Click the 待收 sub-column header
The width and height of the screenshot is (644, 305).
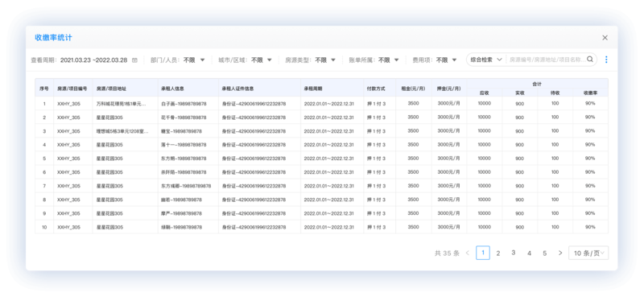point(555,93)
